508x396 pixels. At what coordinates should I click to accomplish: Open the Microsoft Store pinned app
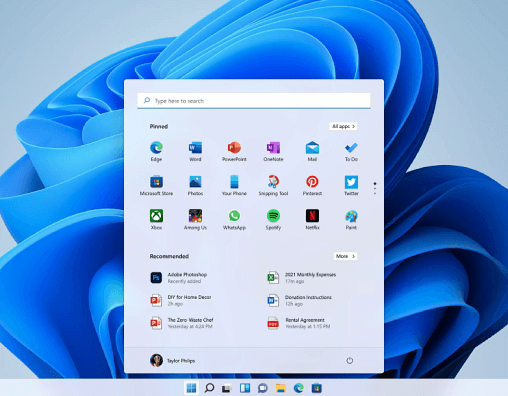click(x=156, y=185)
